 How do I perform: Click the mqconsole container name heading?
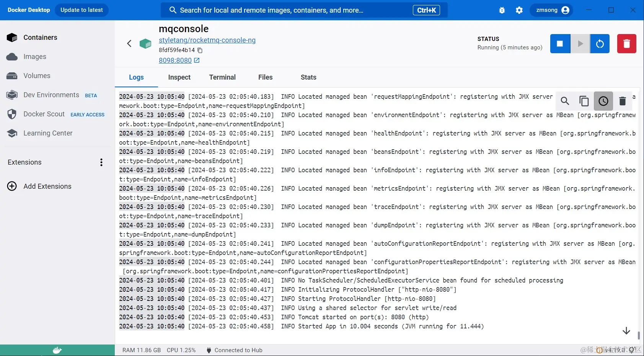(x=184, y=29)
